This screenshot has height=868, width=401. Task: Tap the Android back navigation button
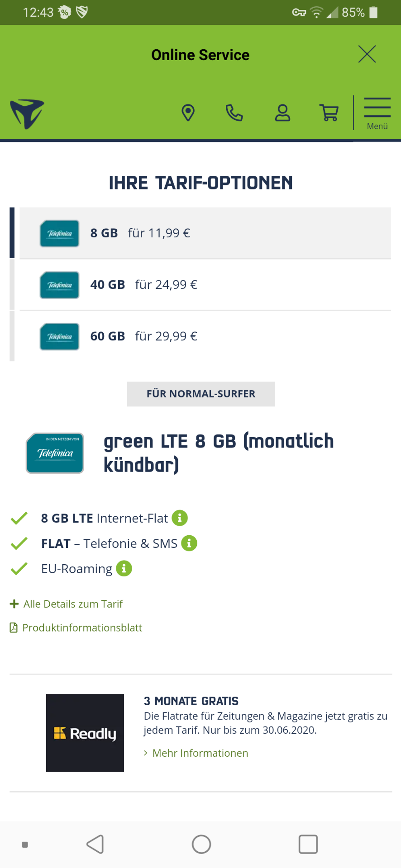click(x=95, y=844)
